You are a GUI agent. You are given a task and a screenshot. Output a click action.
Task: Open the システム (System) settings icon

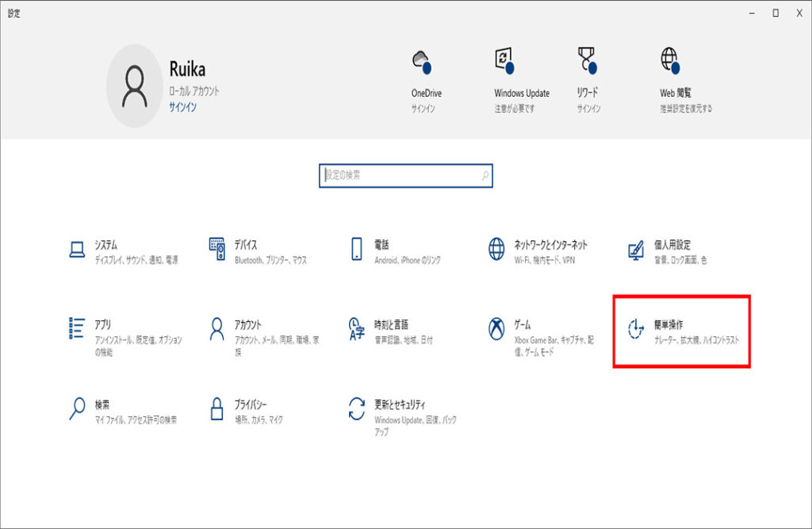tap(77, 250)
